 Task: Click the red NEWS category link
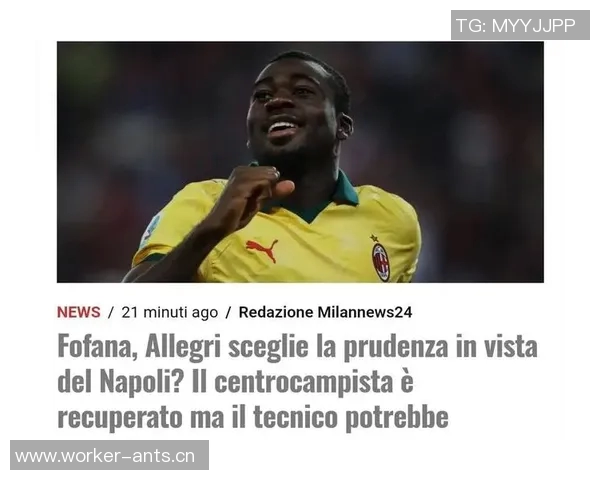coord(78,312)
